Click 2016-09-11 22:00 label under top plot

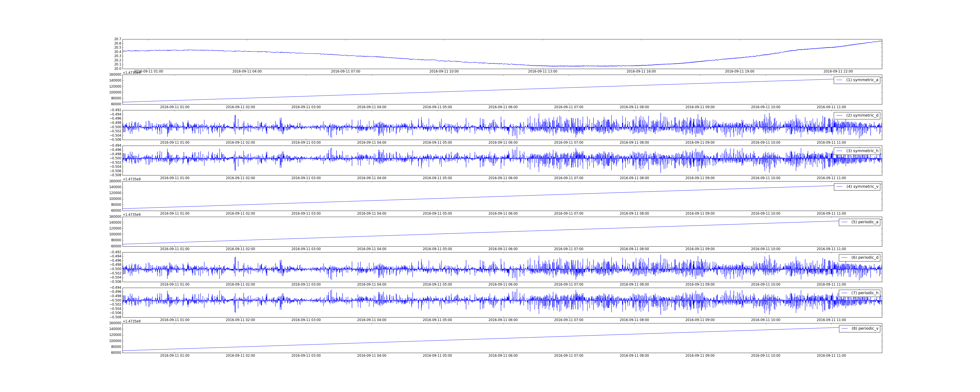coord(838,72)
